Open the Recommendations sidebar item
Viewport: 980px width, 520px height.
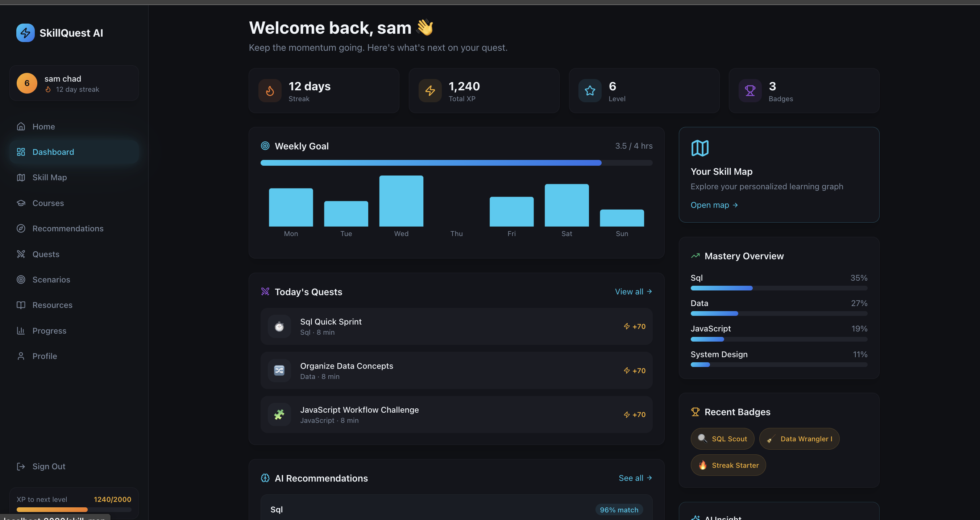pos(68,228)
